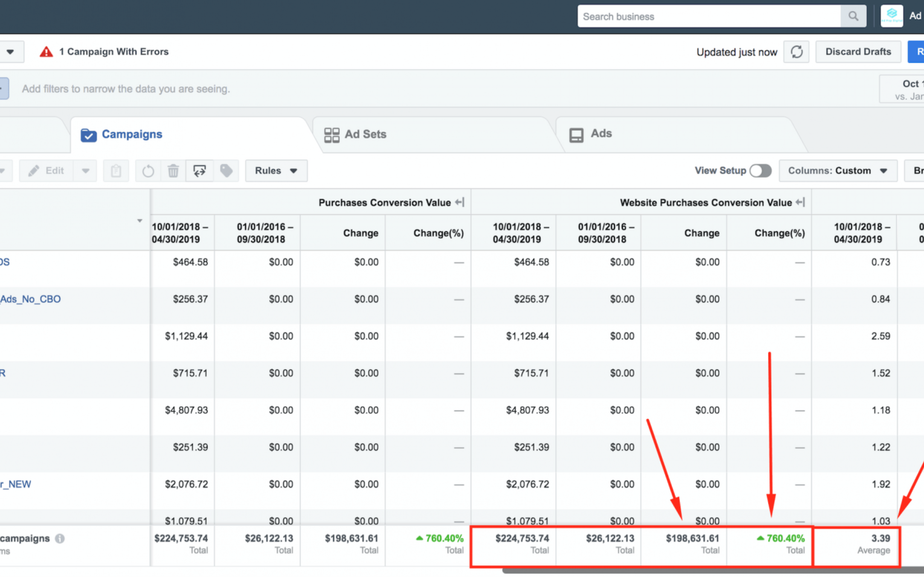
Task: Click the Discard Drafts button
Action: (x=858, y=52)
